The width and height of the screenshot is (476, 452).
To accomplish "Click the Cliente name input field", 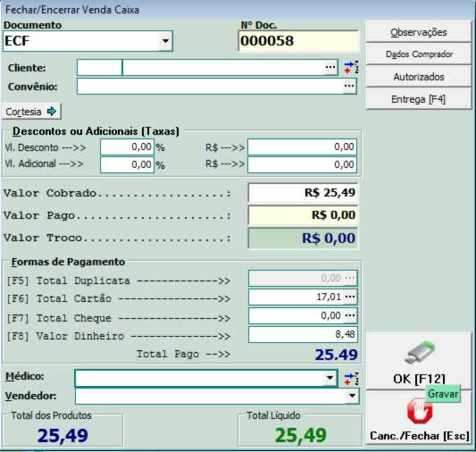I will pos(223,67).
